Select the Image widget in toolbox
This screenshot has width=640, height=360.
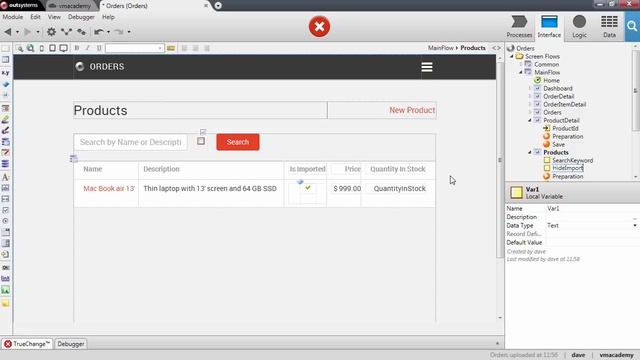click(x=5, y=290)
